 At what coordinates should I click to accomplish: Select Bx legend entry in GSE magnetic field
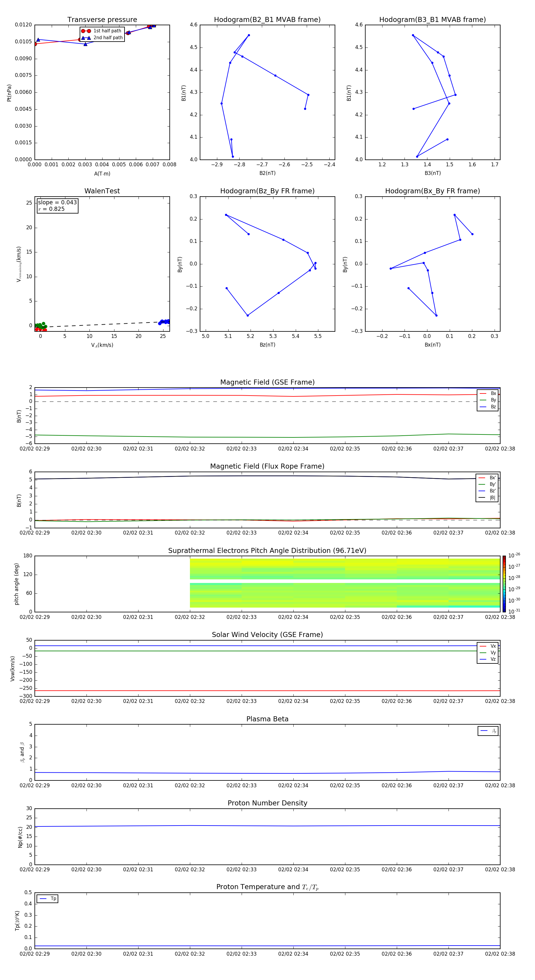tap(488, 393)
